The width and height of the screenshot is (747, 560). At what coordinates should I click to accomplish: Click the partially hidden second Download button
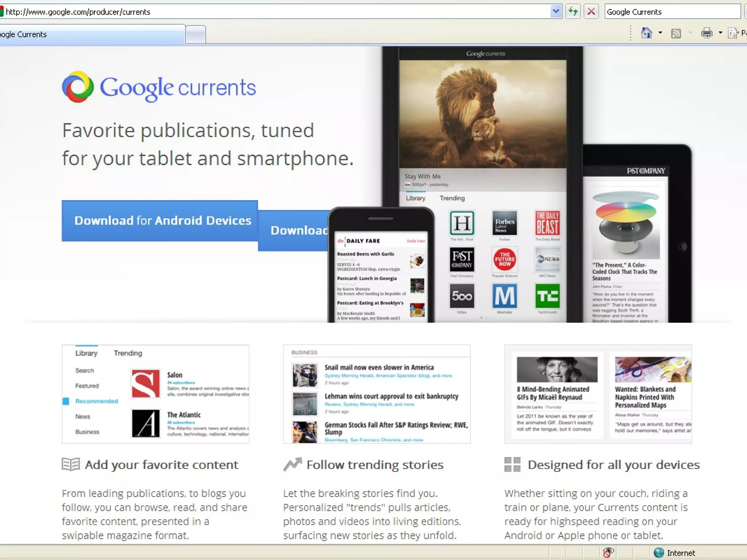(x=294, y=230)
